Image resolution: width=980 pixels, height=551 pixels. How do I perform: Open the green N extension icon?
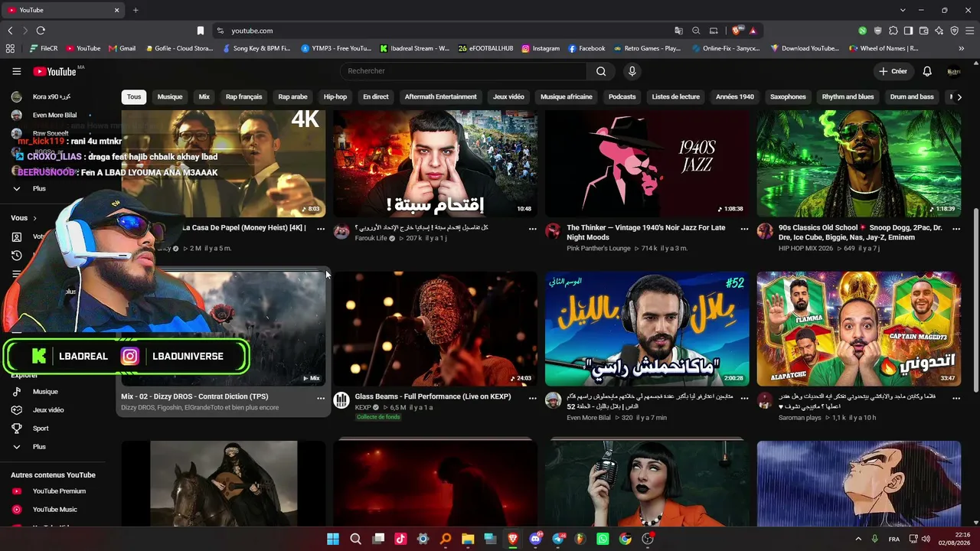pyautogui.click(x=862, y=31)
